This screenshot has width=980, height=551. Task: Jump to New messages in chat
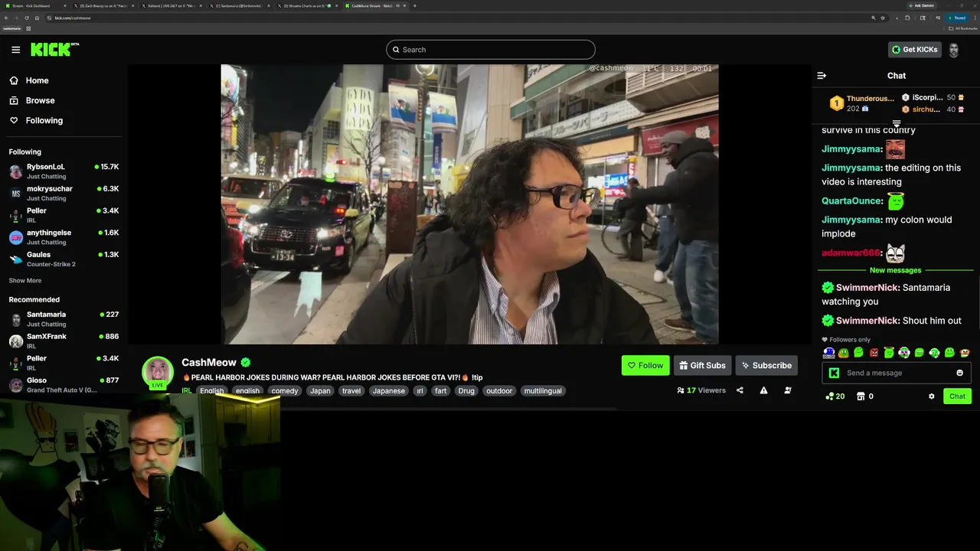(x=895, y=270)
